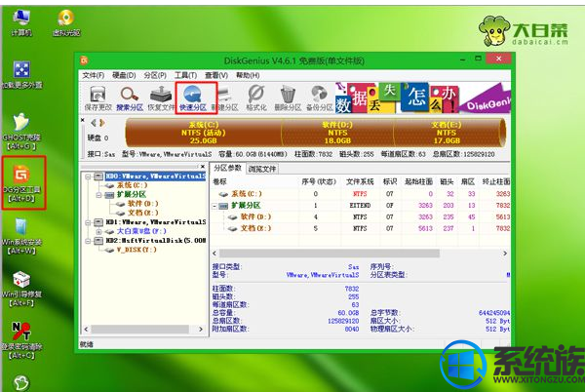Click the partition table horizontal scrollbar thumb

330,254
